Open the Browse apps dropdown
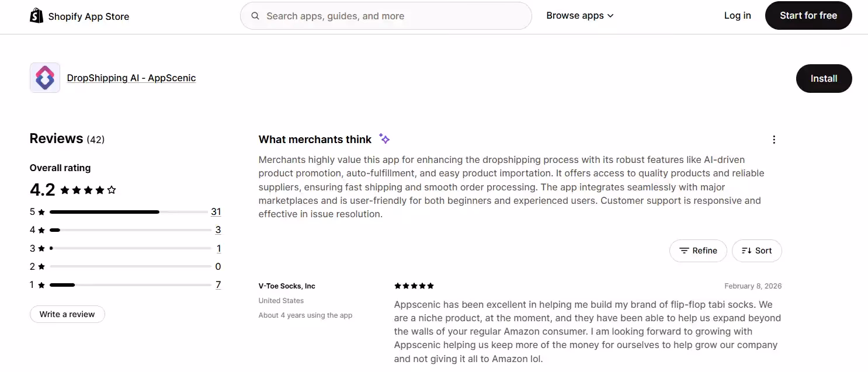This screenshot has width=868, height=372. pyautogui.click(x=579, y=16)
